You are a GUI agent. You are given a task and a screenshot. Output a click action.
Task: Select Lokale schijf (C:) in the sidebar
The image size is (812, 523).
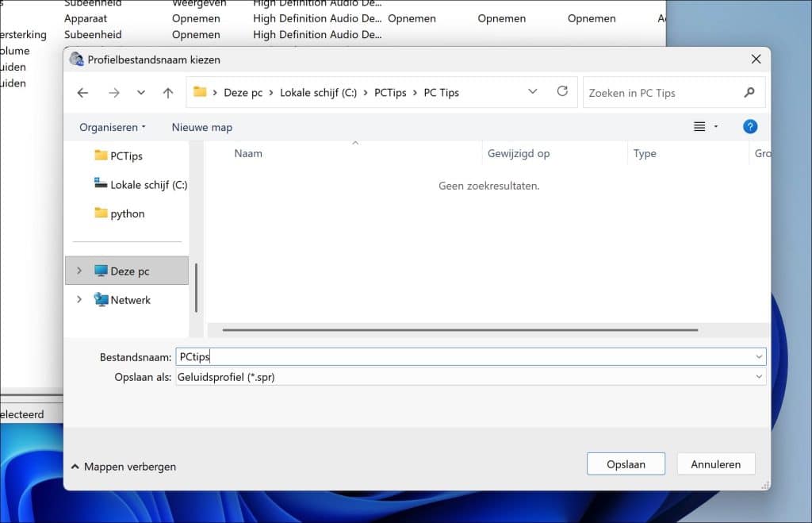(x=140, y=185)
